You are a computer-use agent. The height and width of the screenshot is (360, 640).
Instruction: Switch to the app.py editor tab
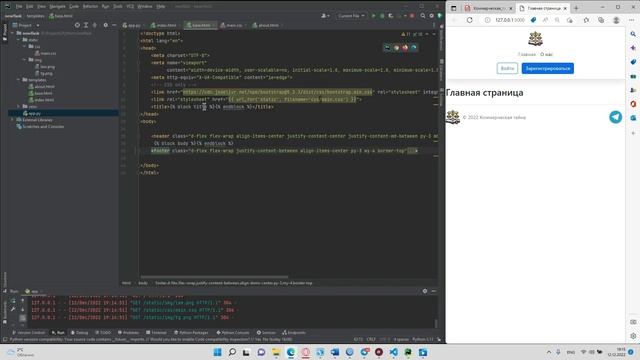click(x=132, y=25)
